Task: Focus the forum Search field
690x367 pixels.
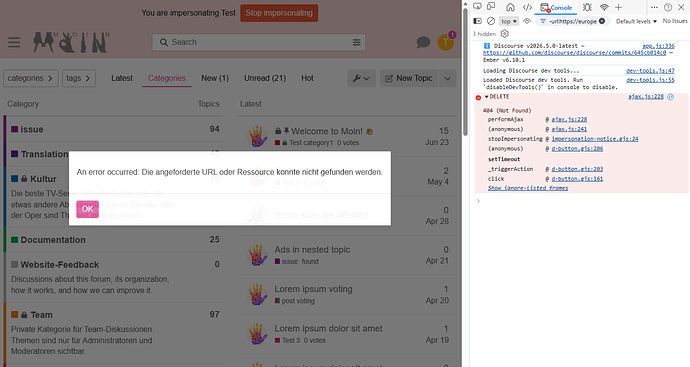Action: pos(259,42)
